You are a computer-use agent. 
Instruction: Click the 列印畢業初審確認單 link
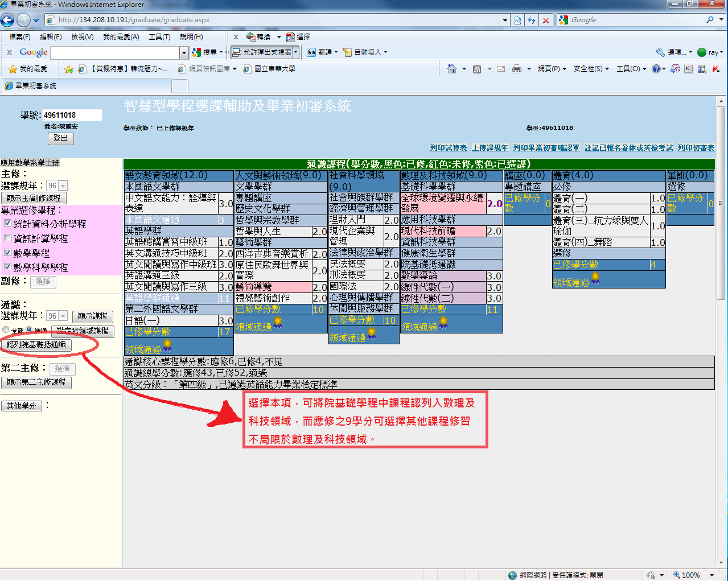[546, 148]
